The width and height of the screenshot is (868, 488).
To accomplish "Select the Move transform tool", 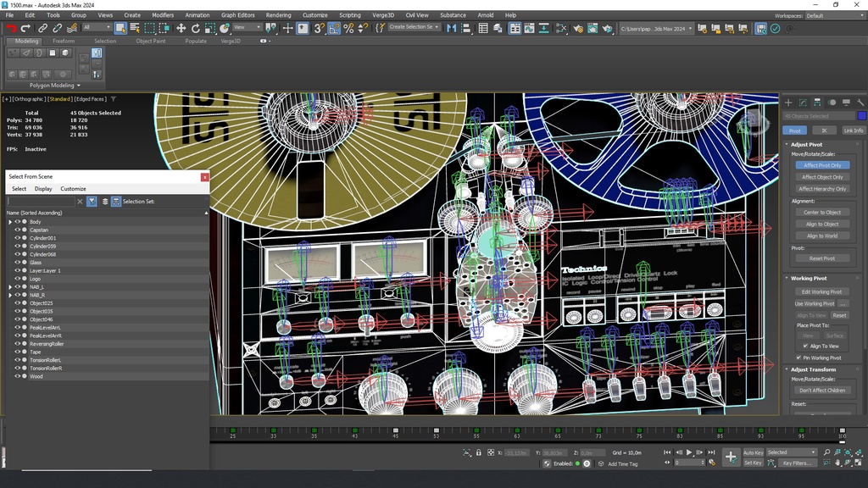I will [181, 28].
